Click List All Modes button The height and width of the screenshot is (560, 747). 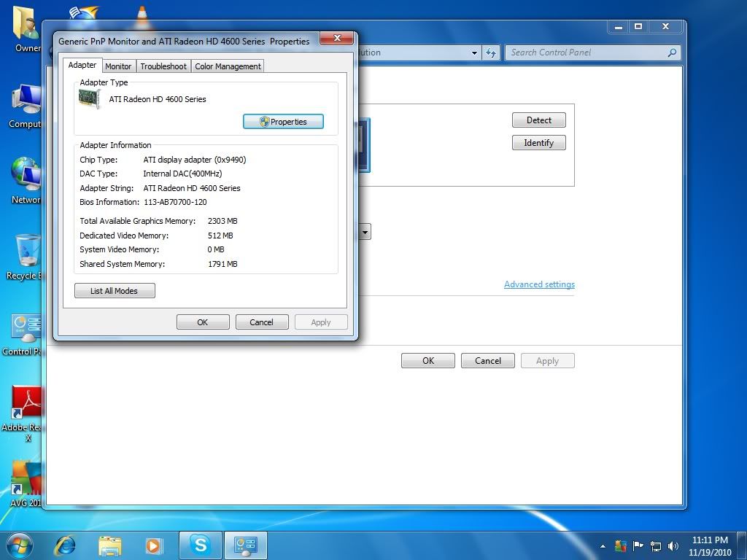tap(115, 290)
